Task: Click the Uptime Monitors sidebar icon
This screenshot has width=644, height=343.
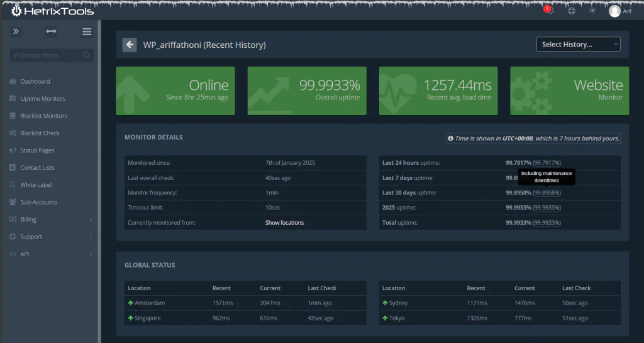Action: pyautogui.click(x=13, y=99)
